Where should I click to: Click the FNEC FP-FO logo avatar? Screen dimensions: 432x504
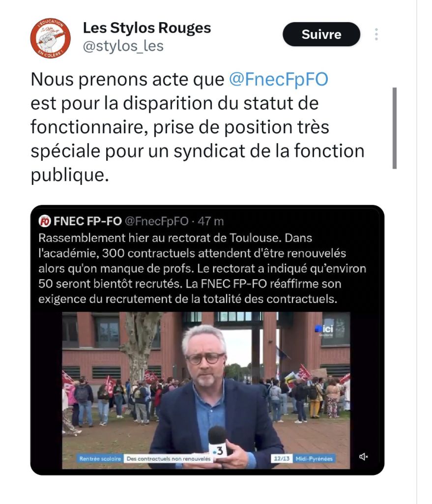pyautogui.click(x=45, y=221)
